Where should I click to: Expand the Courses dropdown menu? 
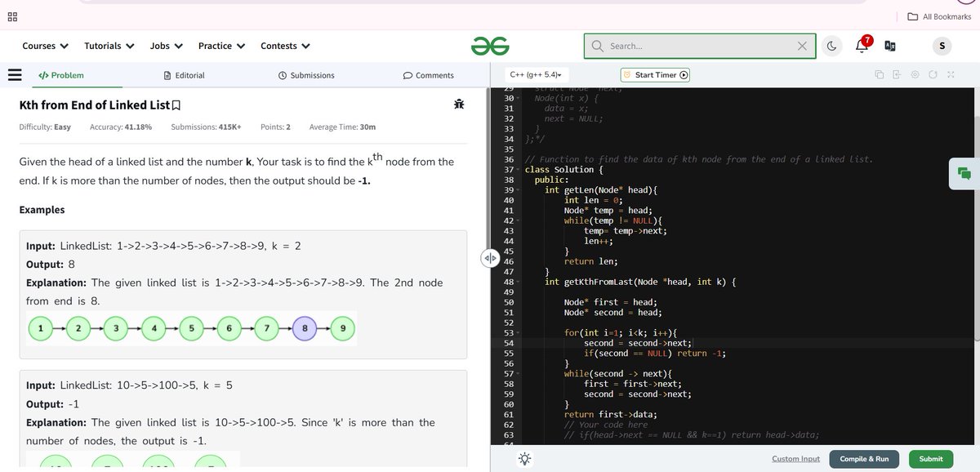click(x=45, y=46)
